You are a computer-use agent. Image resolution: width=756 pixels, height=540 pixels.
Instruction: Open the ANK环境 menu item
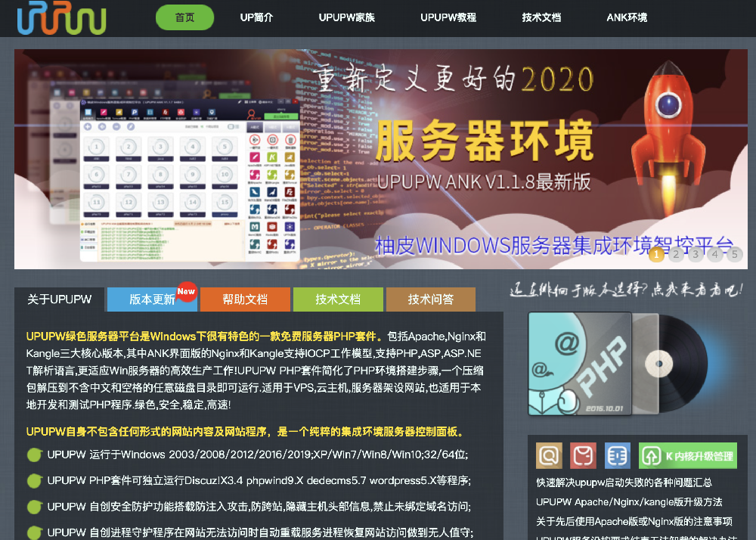click(x=627, y=17)
